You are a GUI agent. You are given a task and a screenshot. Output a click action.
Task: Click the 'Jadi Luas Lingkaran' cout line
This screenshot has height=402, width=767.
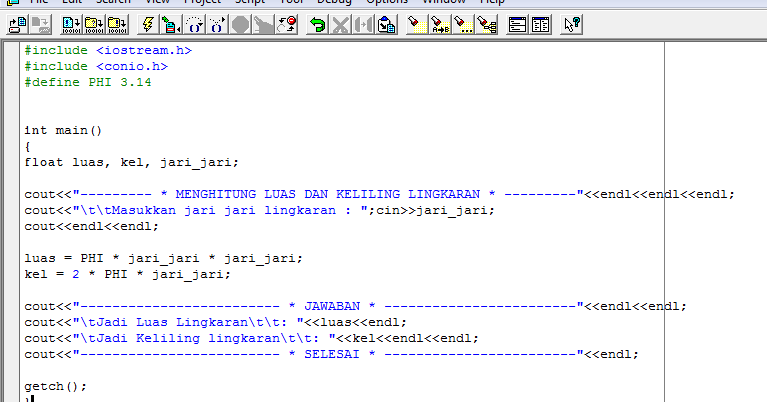[215, 322]
